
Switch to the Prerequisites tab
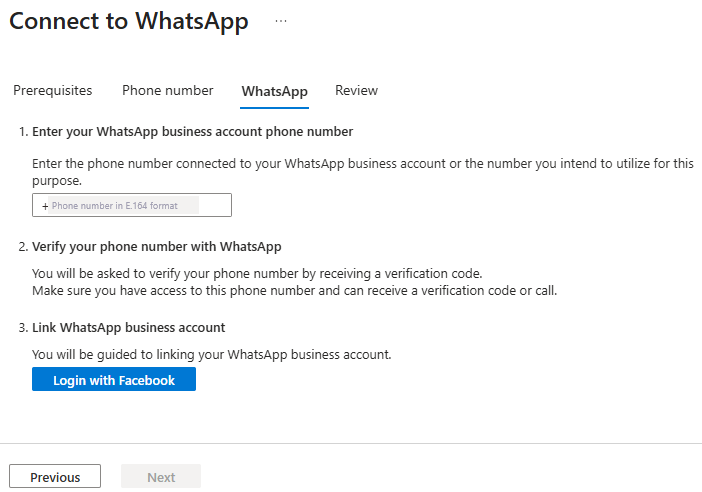[53, 90]
